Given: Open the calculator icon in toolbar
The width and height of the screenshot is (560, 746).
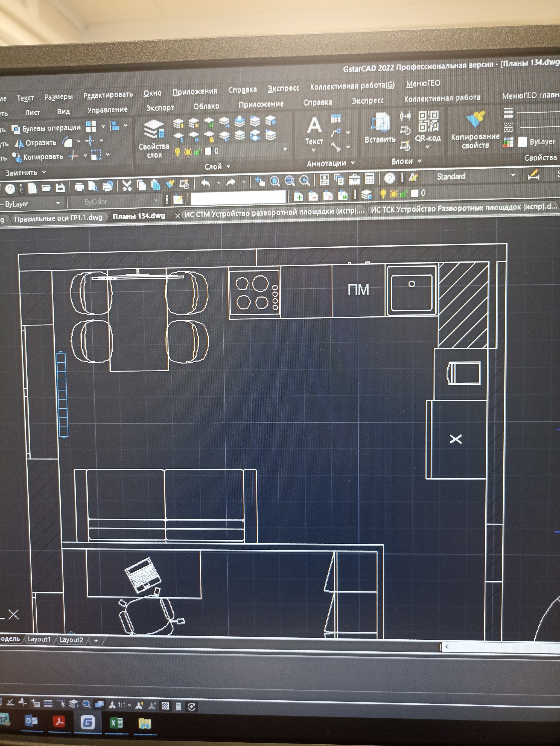Looking at the screenshot, I should point(369,179).
